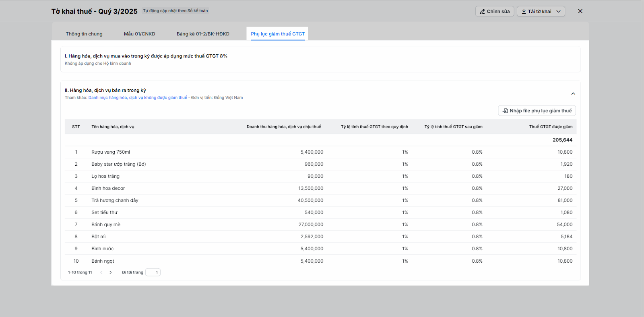Select the Rượu vang 750ml row
The height and width of the screenshot is (317, 644).
(111, 152)
